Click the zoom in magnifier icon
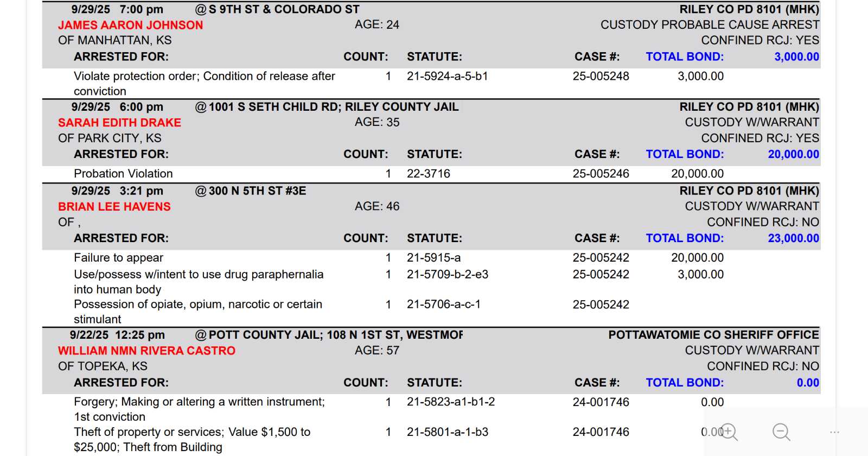Screen dimensions: 868x456 pyautogui.click(x=729, y=432)
